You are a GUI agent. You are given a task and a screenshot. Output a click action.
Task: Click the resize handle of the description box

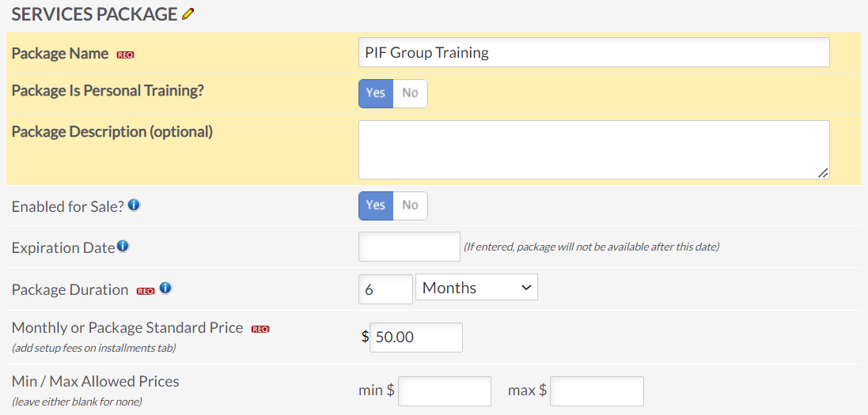tap(824, 173)
